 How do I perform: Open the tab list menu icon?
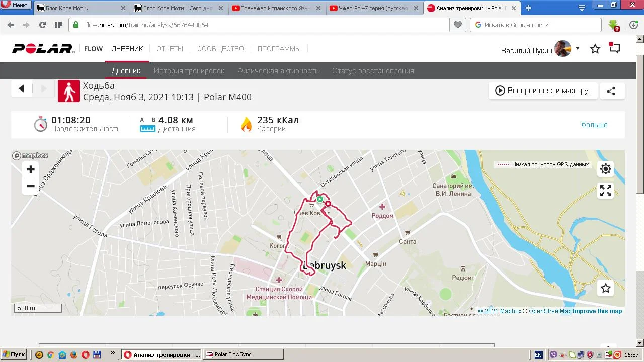pyautogui.click(x=582, y=8)
